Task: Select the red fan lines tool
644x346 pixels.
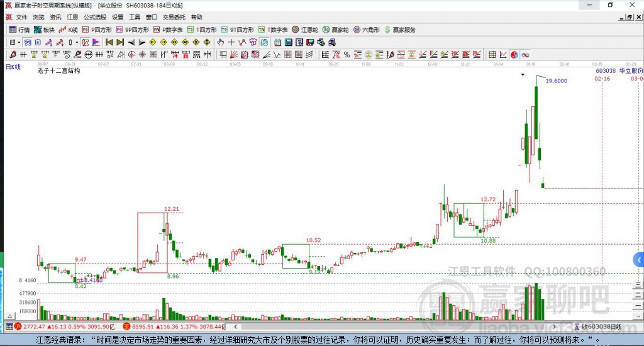Action: (234, 54)
